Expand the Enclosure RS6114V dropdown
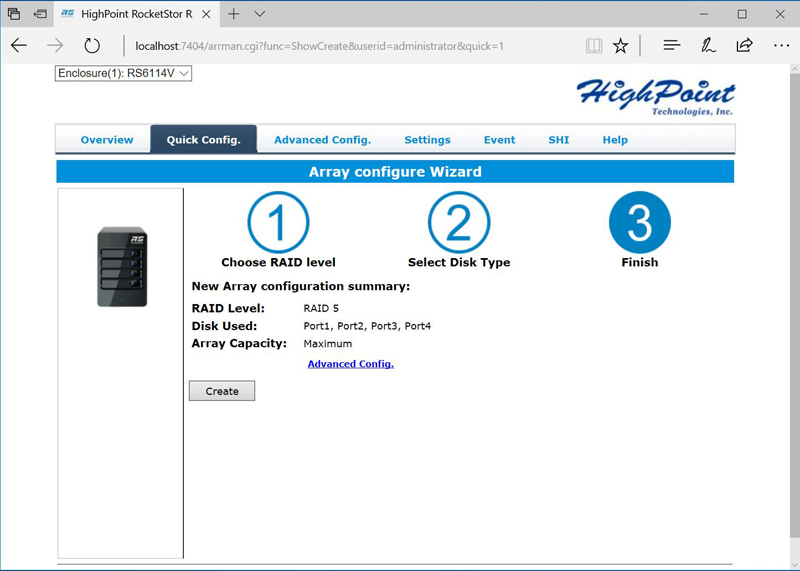 (x=123, y=73)
